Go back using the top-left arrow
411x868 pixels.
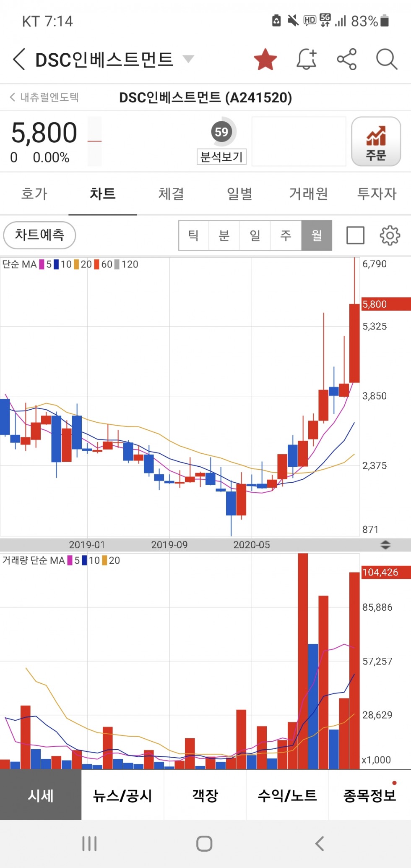pyautogui.click(x=19, y=59)
